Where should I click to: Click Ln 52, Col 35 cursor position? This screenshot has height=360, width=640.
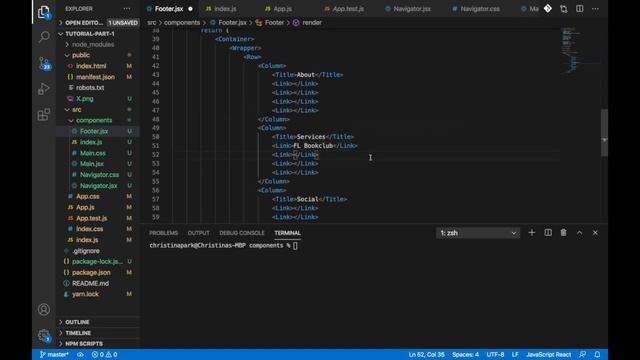[x=427, y=354]
